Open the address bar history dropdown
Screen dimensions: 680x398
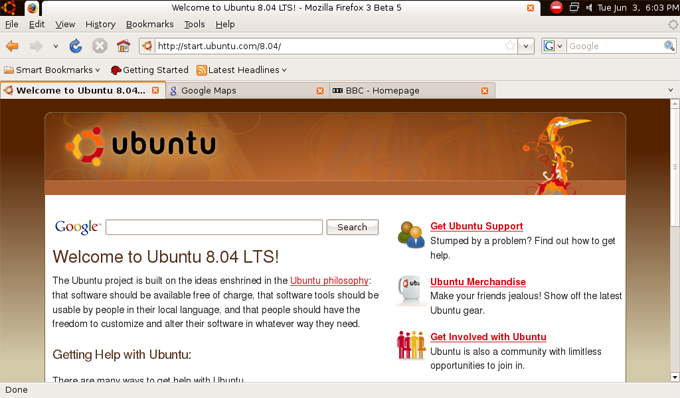tap(526, 46)
